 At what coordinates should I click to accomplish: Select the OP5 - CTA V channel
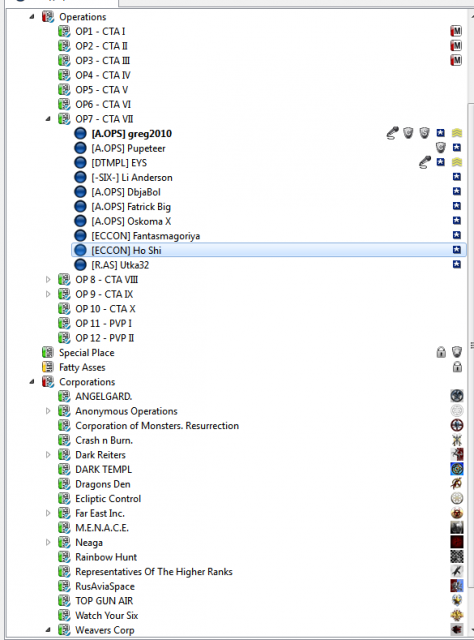coord(102,90)
